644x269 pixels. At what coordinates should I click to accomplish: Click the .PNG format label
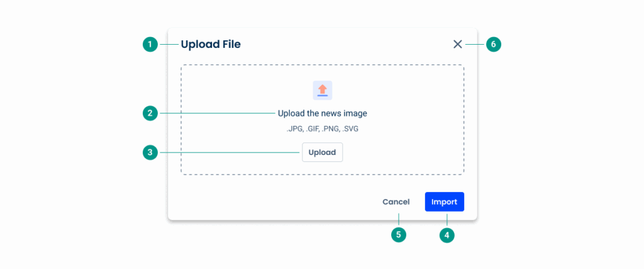pos(331,129)
